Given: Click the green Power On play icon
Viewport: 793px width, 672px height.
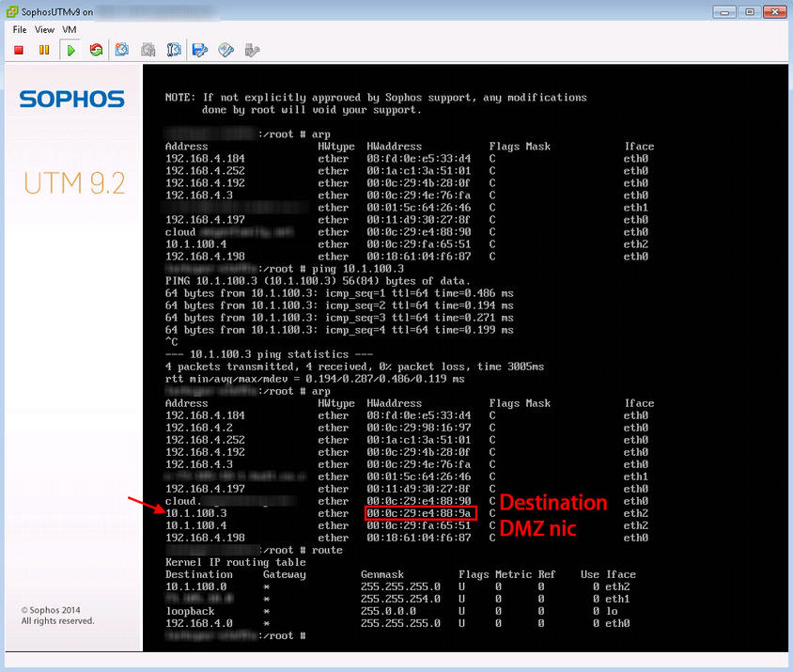Looking at the screenshot, I should click(71, 50).
